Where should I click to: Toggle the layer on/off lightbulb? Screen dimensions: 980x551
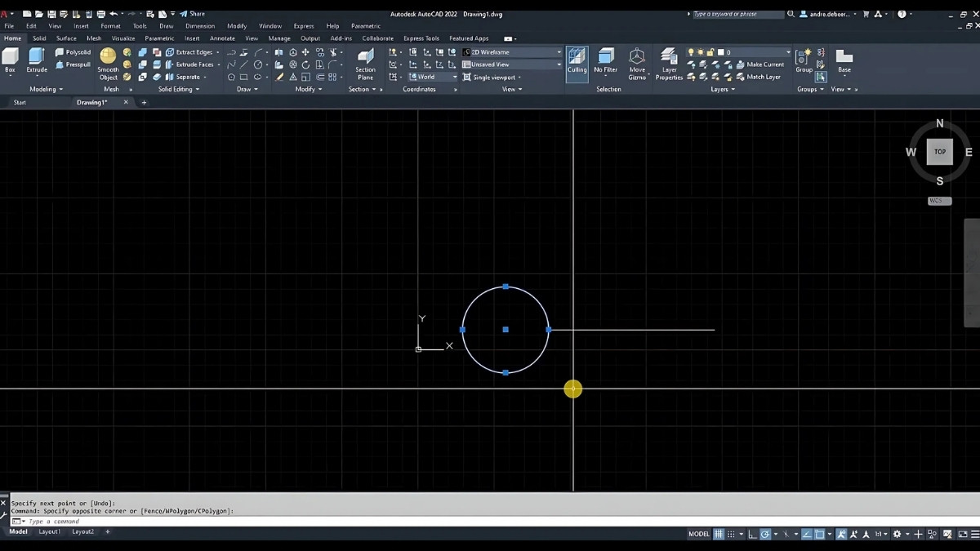[691, 52]
